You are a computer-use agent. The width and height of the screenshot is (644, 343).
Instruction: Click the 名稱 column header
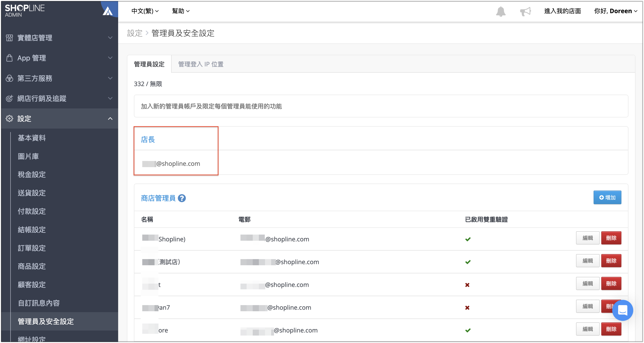147,219
